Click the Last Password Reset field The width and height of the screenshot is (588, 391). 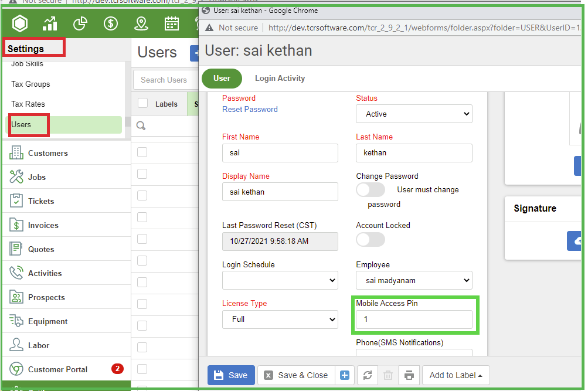click(x=280, y=242)
